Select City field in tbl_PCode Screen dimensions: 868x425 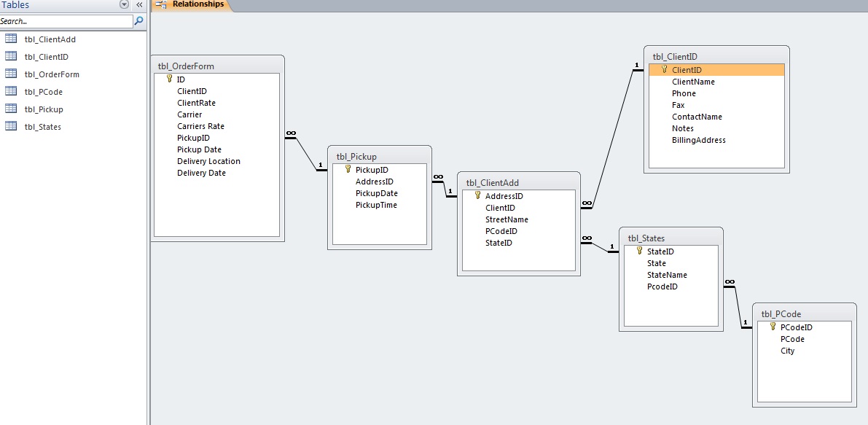[x=805, y=351]
